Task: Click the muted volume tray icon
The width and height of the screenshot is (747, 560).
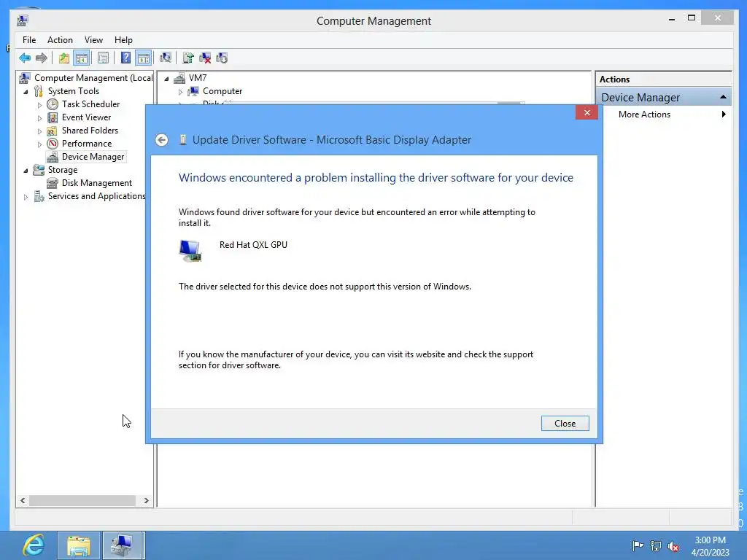Action: pyautogui.click(x=673, y=546)
